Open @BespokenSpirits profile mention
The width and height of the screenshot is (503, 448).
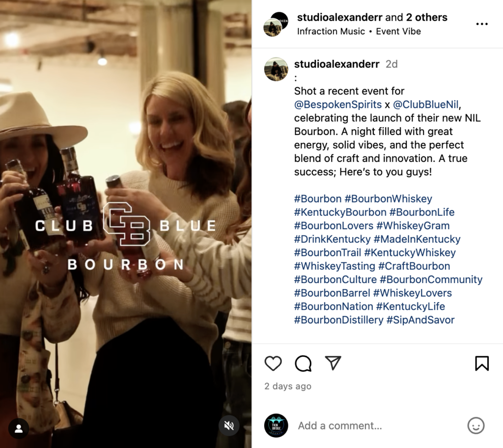pos(338,105)
